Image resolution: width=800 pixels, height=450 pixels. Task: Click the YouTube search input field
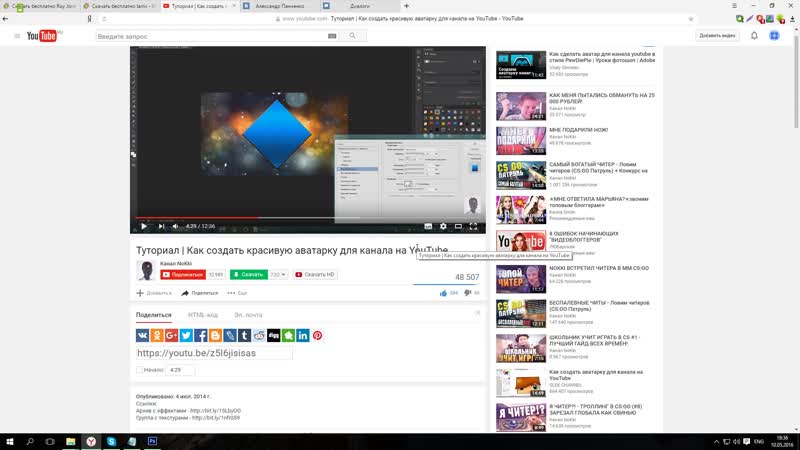tap(210, 36)
